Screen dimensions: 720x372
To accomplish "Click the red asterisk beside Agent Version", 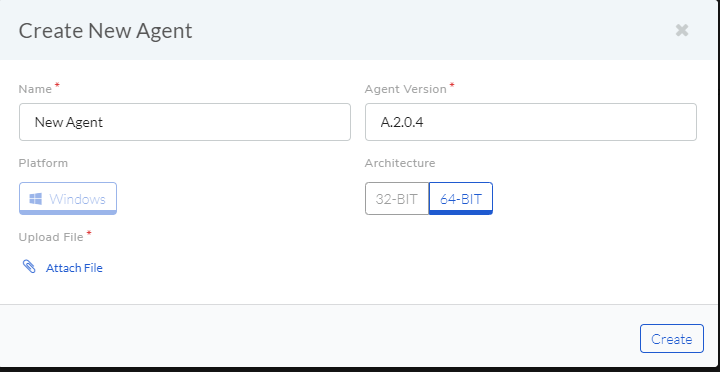I will (x=452, y=85).
